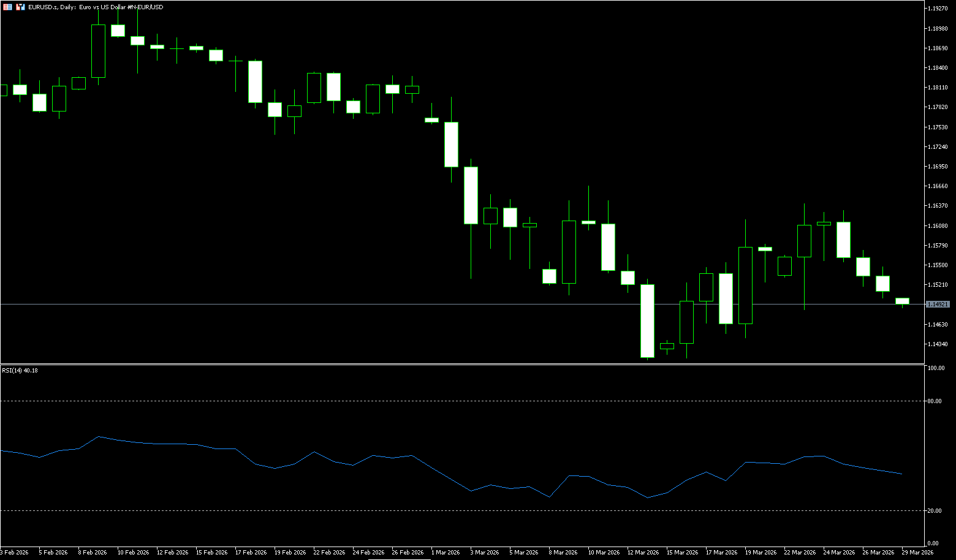
Task: Click the 1.14340 price scale label
Action: pyautogui.click(x=938, y=344)
